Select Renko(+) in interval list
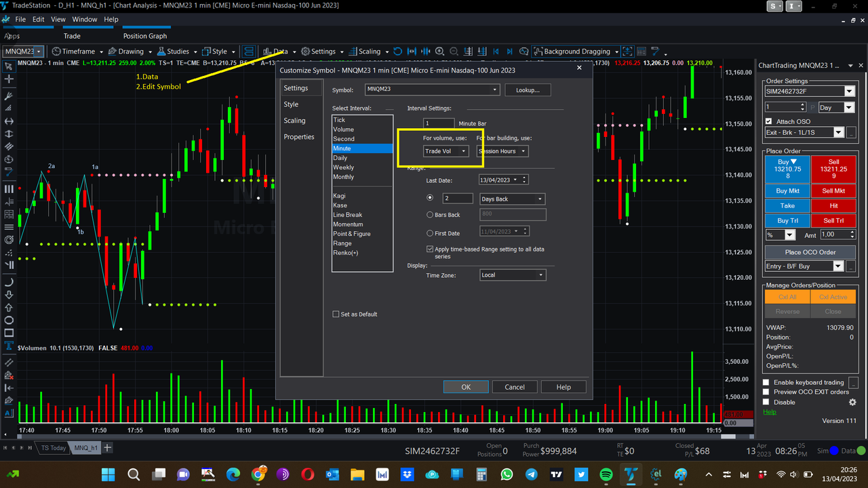 pyautogui.click(x=362, y=253)
